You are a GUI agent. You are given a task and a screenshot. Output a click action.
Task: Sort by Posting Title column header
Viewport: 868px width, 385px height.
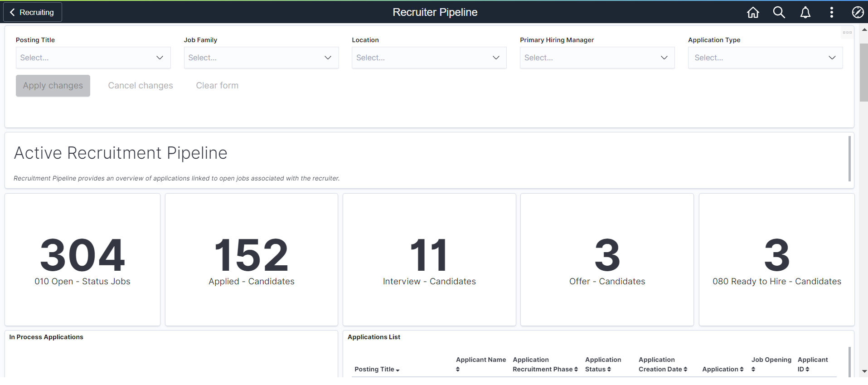(x=377, y=369)
